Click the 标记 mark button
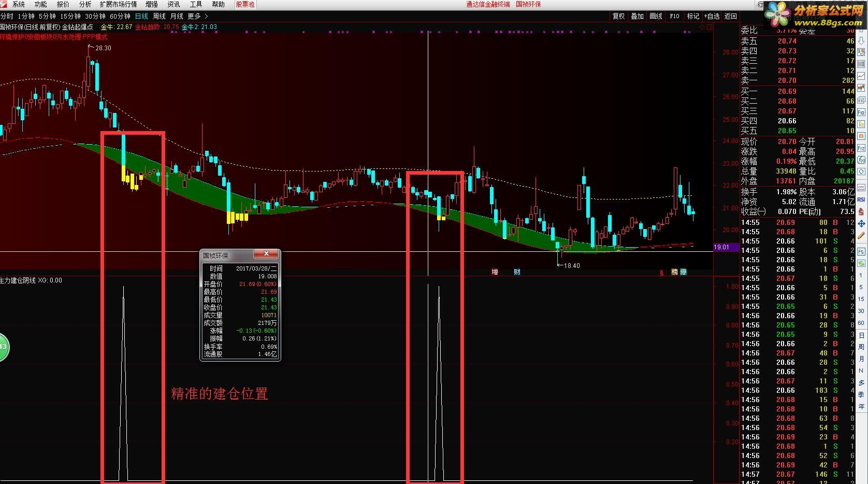 (x=693, y=17)
